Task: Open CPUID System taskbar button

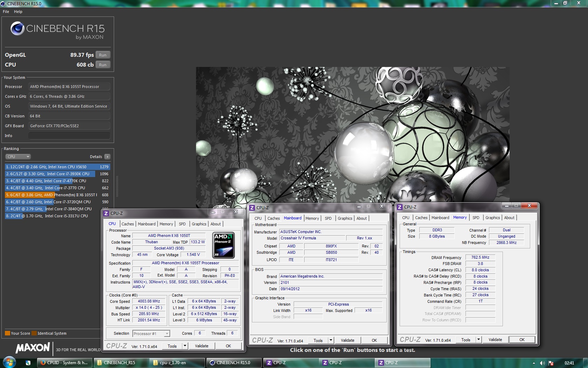Action: 65,363
